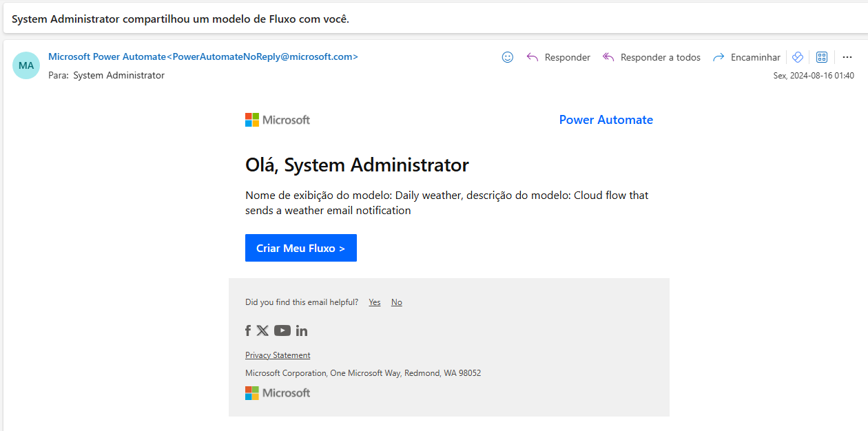Open the YouTube icon in footer
This screenshot has width=868, height=431.
(x=282, y=330)
